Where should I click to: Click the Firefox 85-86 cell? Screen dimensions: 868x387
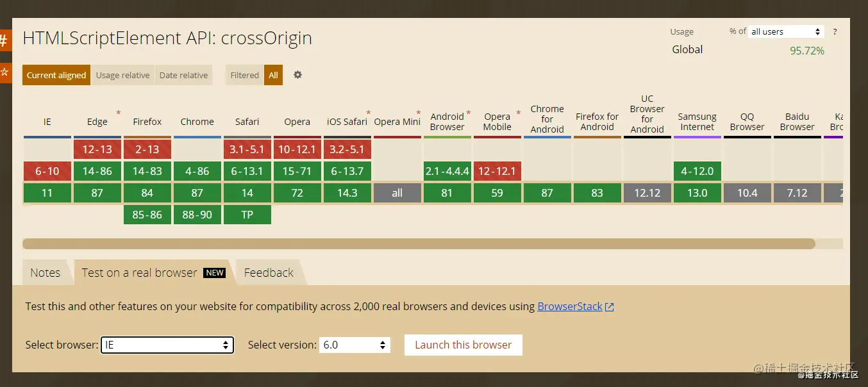click(147, 215)
